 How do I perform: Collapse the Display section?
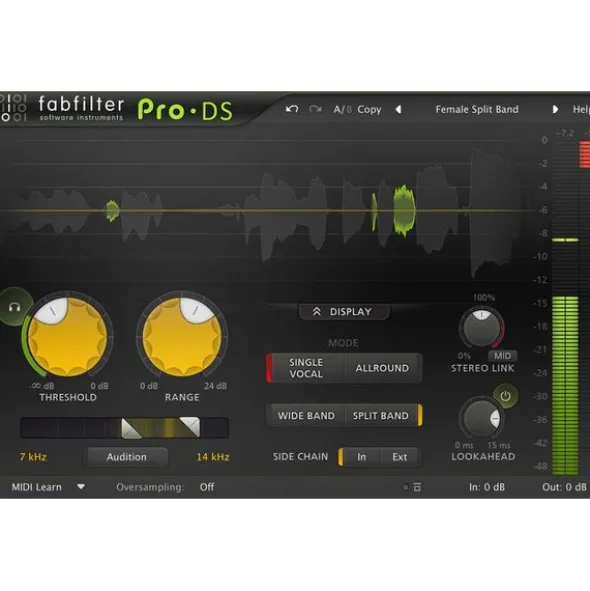pos(344,312)
